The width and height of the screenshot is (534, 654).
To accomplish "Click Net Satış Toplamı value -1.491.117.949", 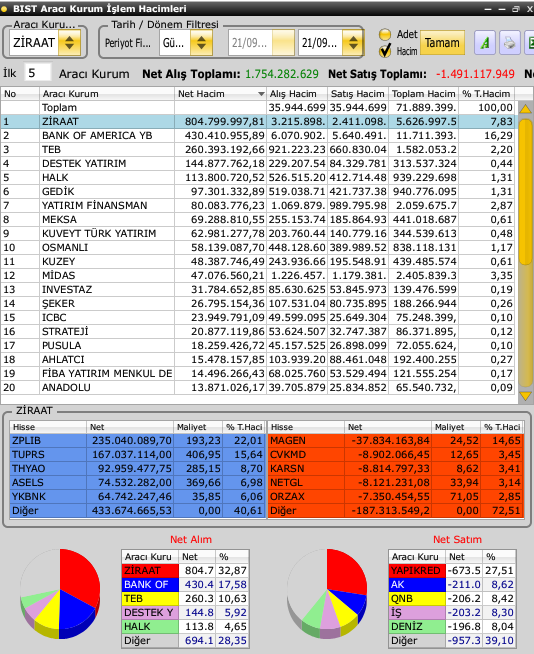I will (475, 74).
